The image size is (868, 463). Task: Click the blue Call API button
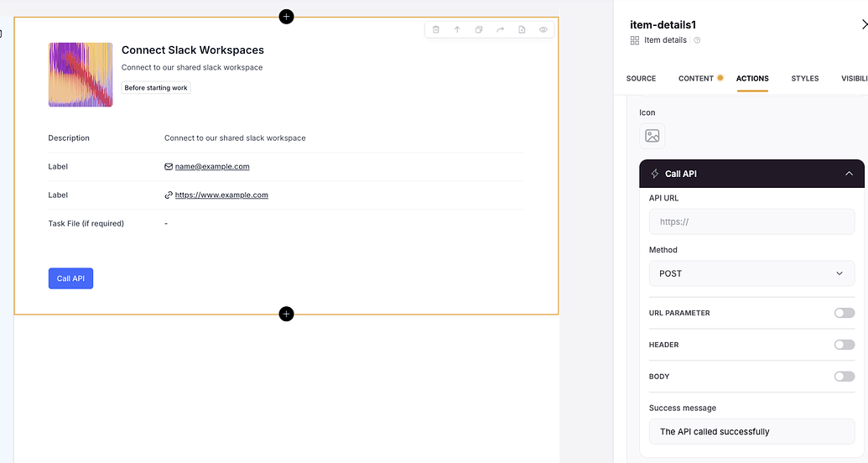(70, 278)
